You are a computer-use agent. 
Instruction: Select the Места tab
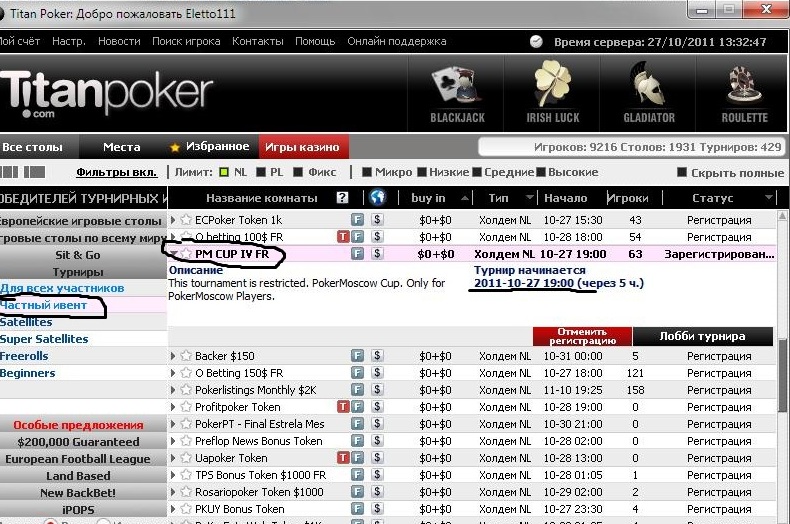(x=121, y=147)
